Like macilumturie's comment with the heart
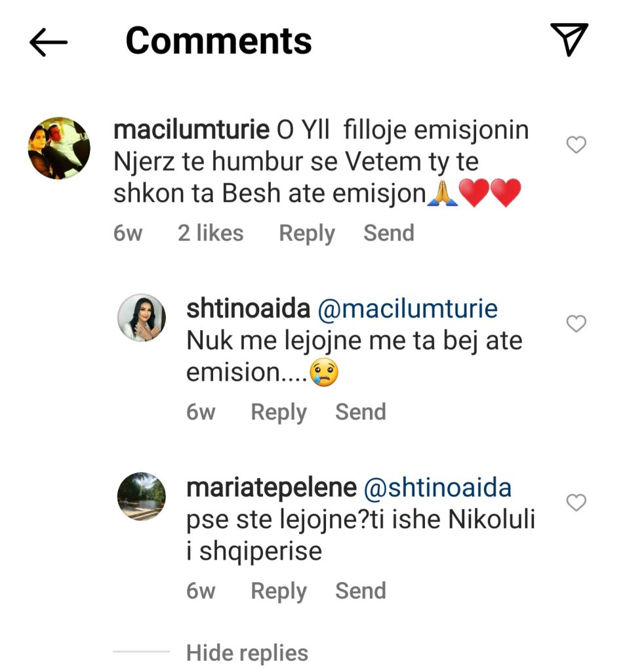The height and width of the screenshot is (672, 625). coord(576,144)
